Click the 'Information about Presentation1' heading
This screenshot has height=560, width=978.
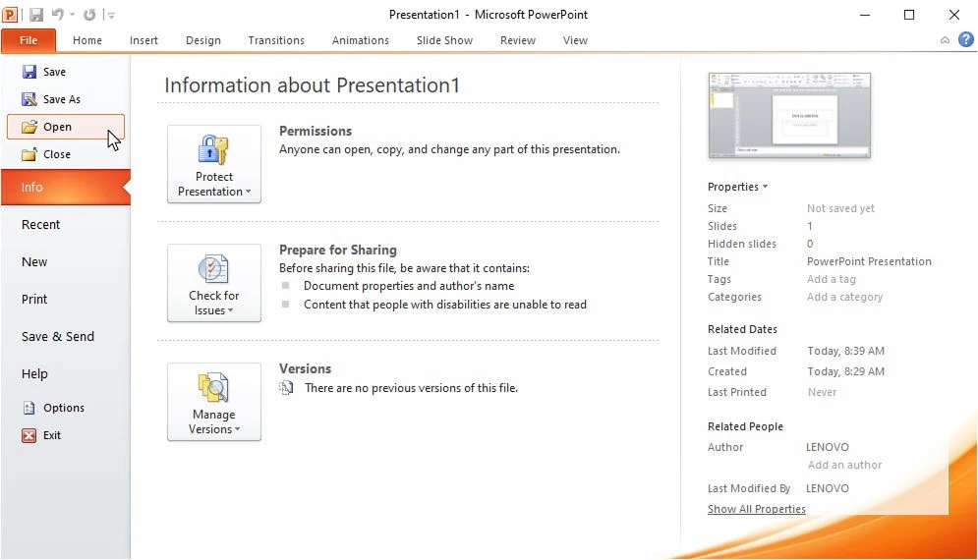pyautogui.click(x=312, y=85)
